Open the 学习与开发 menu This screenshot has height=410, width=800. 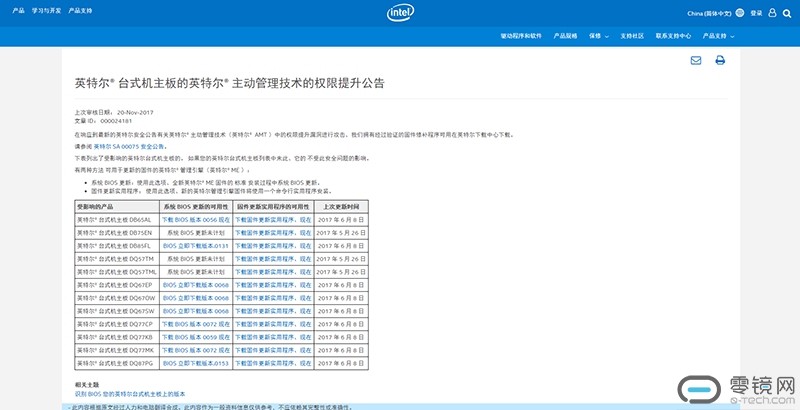(x=46, y=11)
